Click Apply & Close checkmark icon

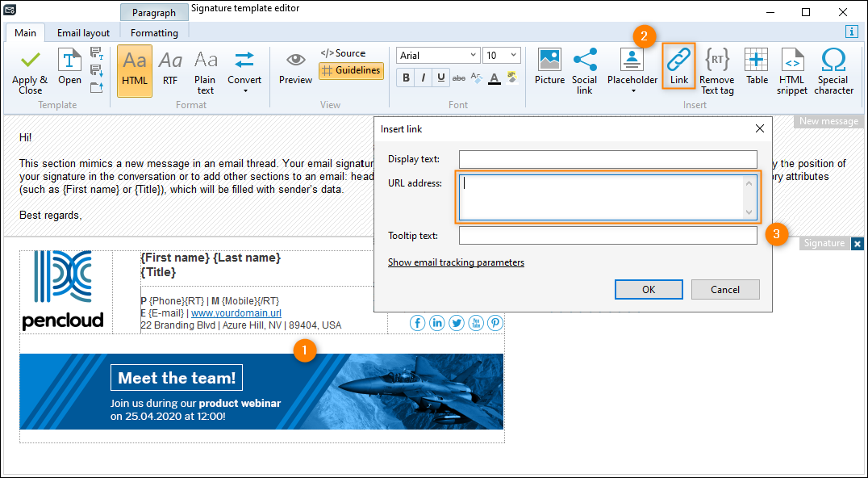[x=31, y=61]
